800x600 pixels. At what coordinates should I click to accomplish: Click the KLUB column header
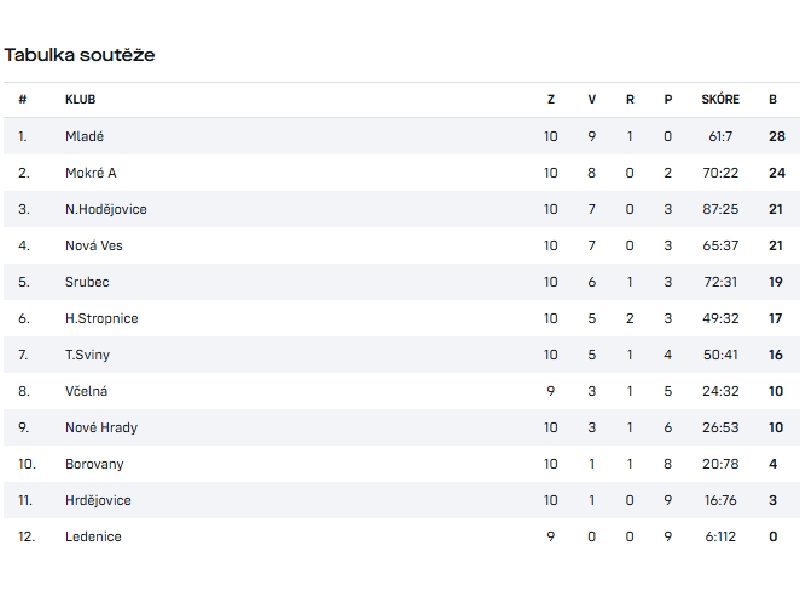point(80,100)
